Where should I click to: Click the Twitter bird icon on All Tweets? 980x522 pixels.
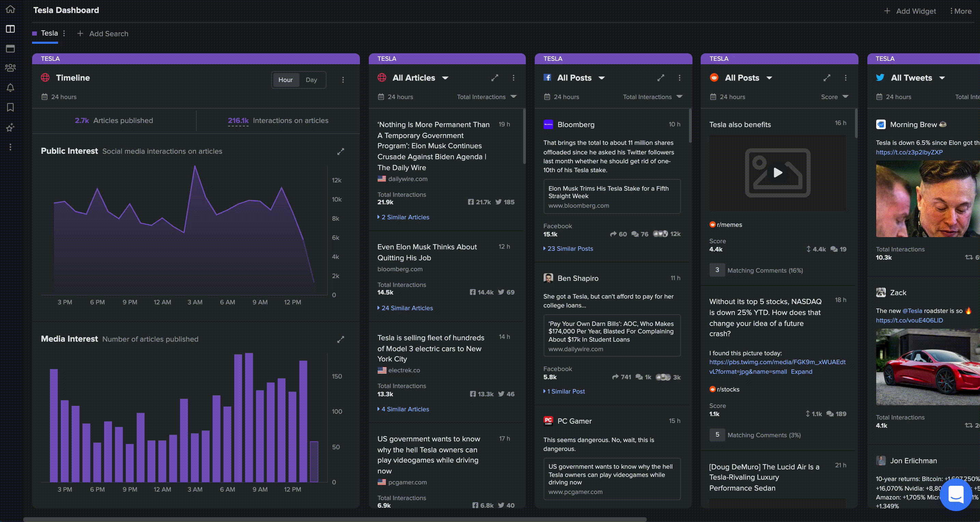tap(880, 78)
